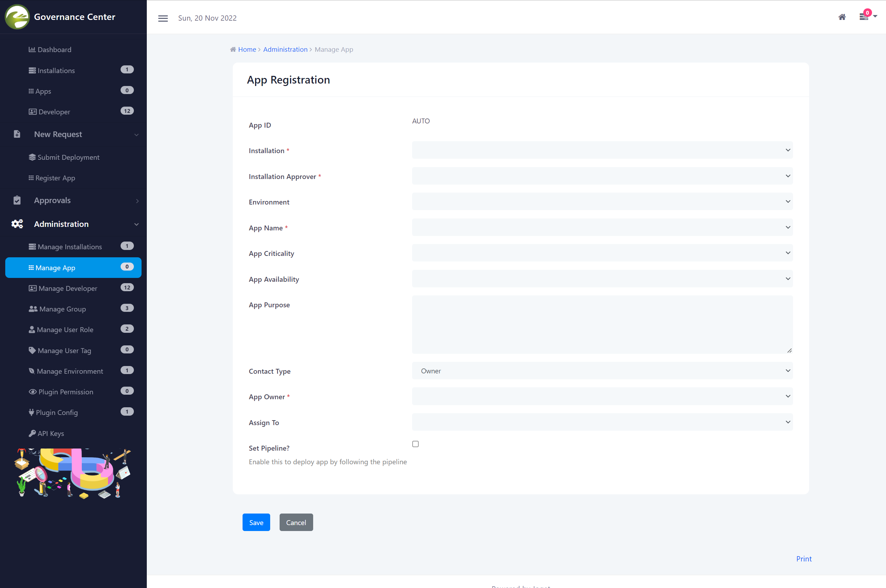
Task: Open the Installation dropdown
Action: coord(602,150)
